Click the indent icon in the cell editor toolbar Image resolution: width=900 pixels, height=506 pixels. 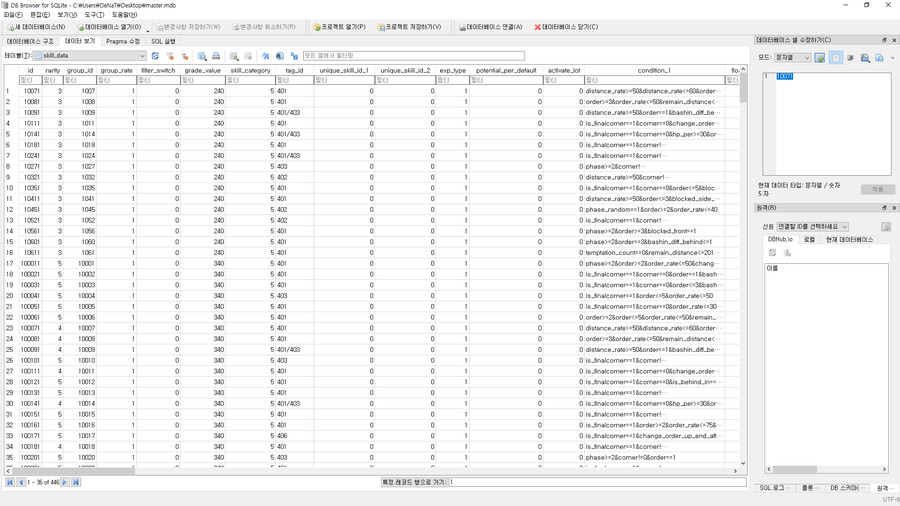(850, 57)
